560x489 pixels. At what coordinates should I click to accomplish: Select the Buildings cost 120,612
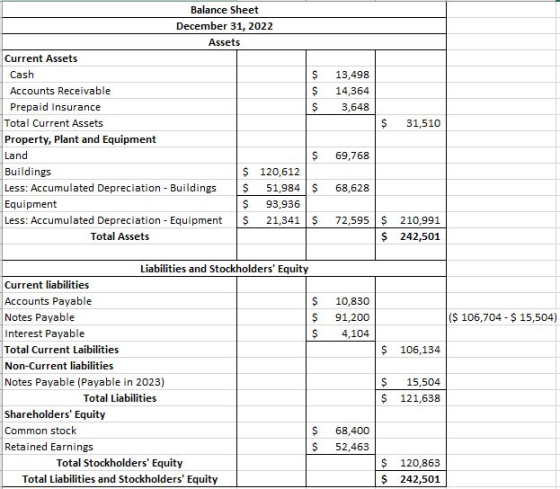[x=280, y=172]
